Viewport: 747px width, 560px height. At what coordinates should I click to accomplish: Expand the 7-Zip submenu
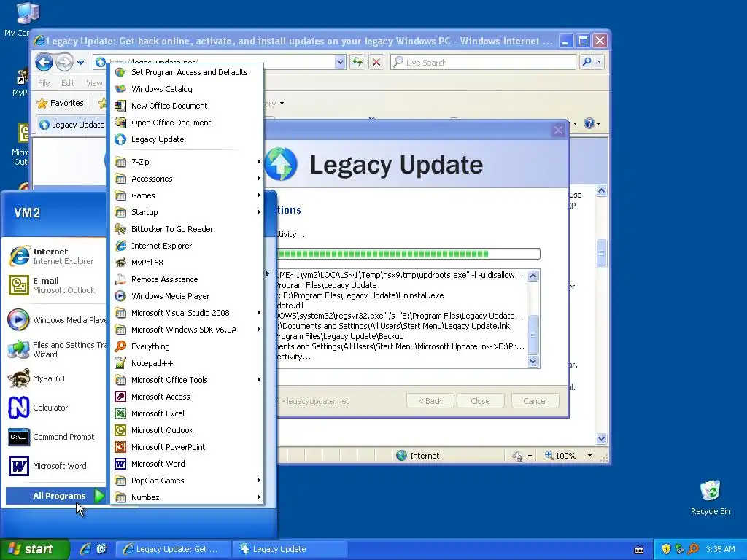tap(187, 162)
